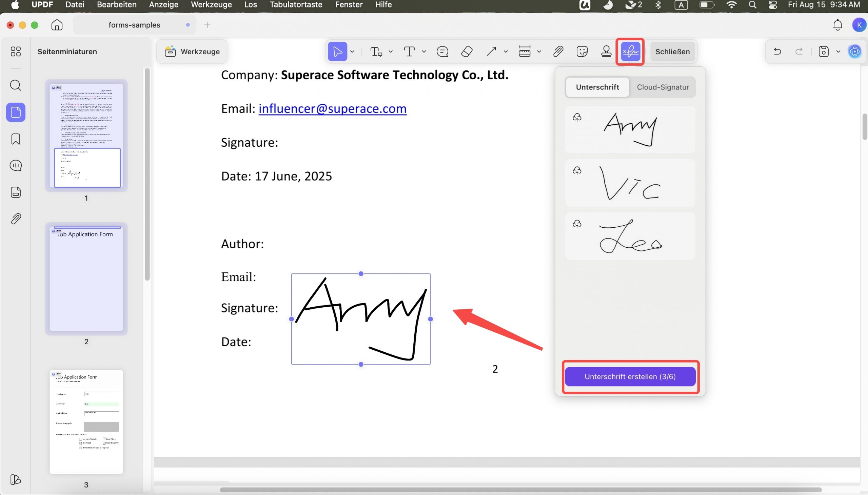Go to the home screen icon
This screenshot has height=495, width=868.
pyautogui.click(x=57, y=25)
